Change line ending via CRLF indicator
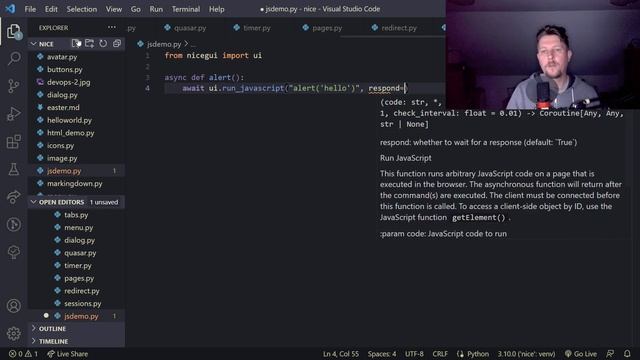 pos(440,354)
